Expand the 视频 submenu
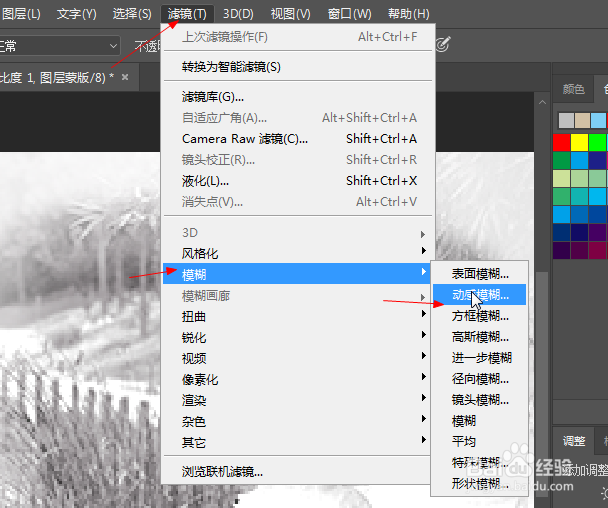Viewport: 608px width, 508px height. click(x=298, y=358)
